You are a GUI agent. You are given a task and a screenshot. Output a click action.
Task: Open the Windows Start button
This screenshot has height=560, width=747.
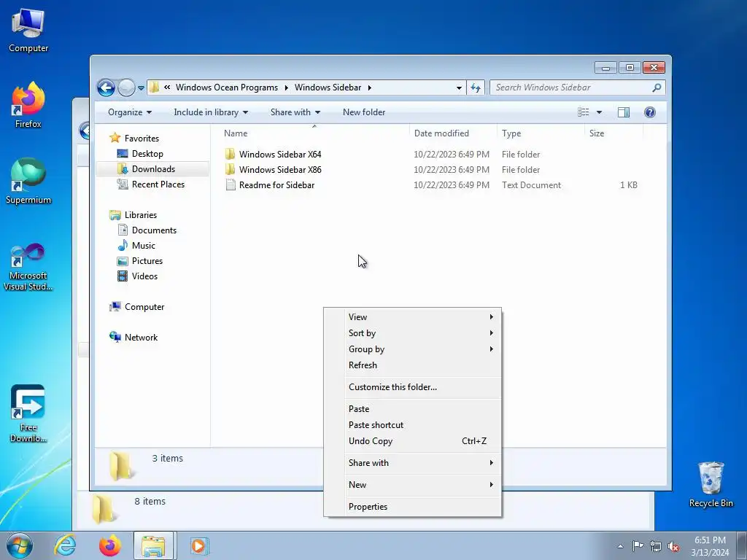pyautogui.click(x=20, y=545)
